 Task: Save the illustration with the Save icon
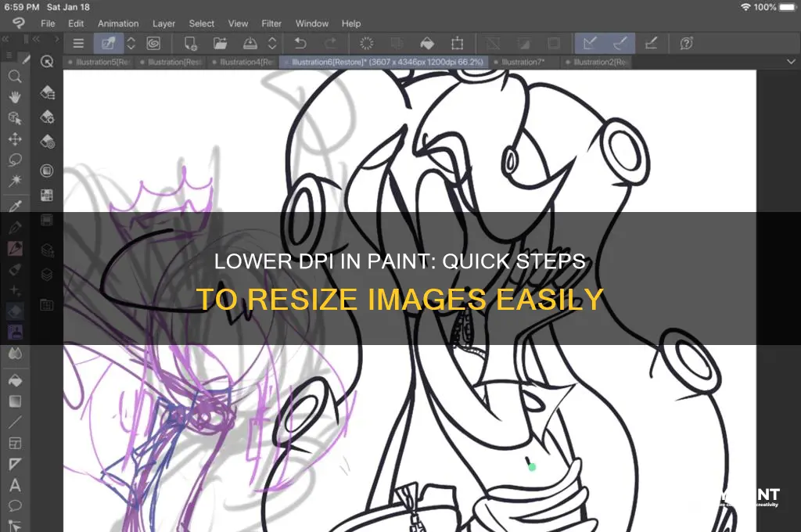[x=250, y=44]
